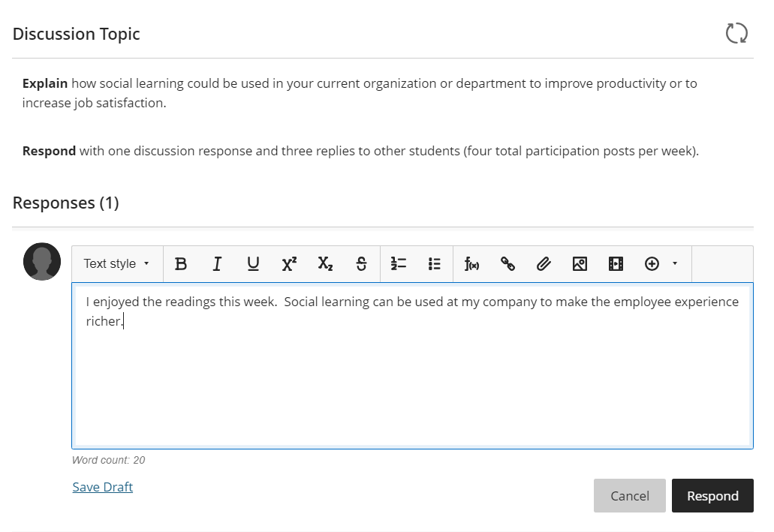Click the Save Draft link
774x532 pixels.
tap(103, 487)
